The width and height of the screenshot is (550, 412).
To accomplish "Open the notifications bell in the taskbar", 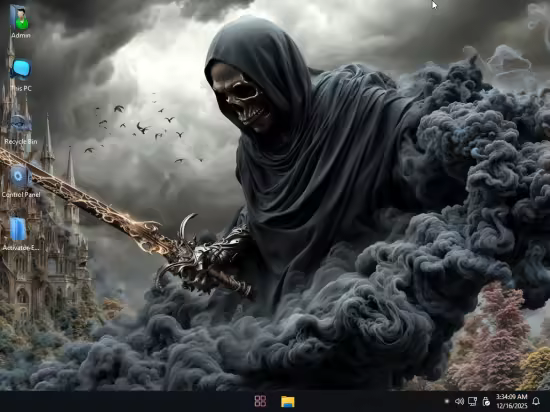I will pos(536,401).
